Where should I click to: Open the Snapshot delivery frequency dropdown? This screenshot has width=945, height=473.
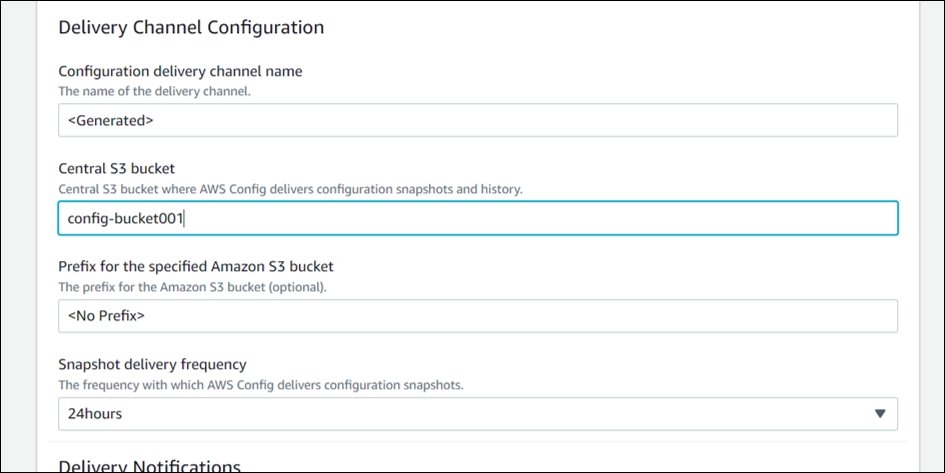click(477, 413)
